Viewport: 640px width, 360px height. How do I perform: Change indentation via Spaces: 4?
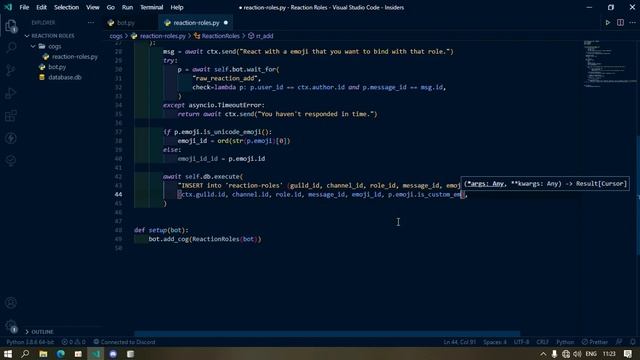click(495, 342)
